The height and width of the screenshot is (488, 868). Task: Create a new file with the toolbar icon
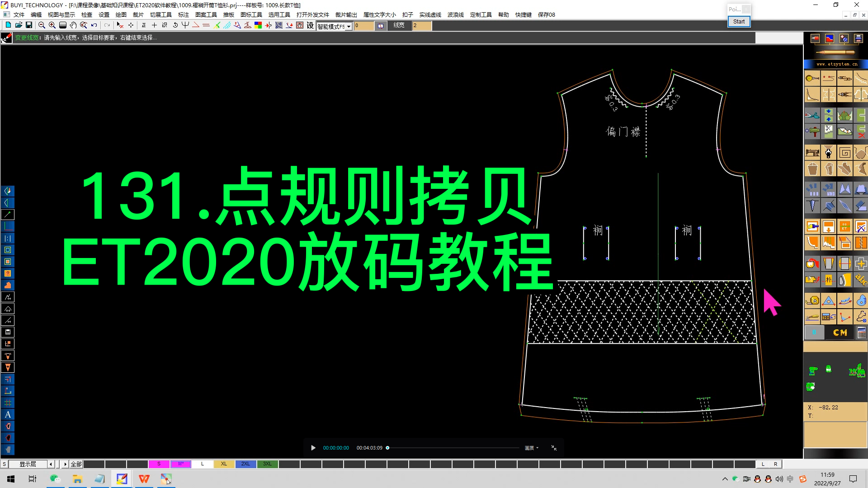pyautogui.click(x=8, y=25)
